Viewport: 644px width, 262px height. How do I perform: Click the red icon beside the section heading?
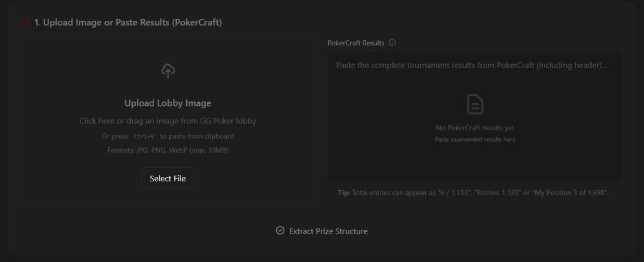pyautogui.click(x=25, y=22)
